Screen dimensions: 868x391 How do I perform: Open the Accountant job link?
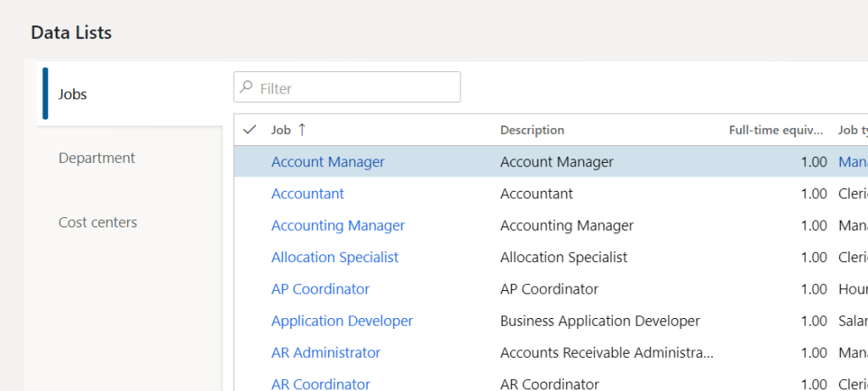[x=308, y=193]
